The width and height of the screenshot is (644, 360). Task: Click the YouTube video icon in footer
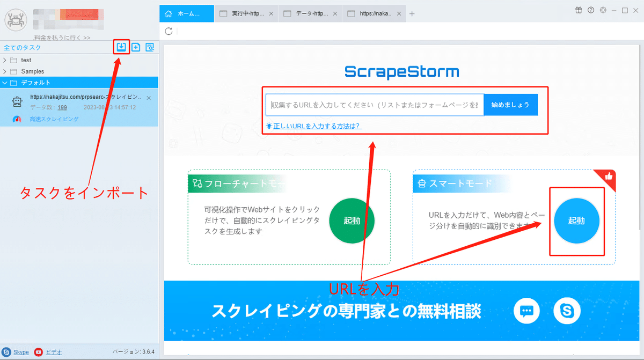click(38, 352)
